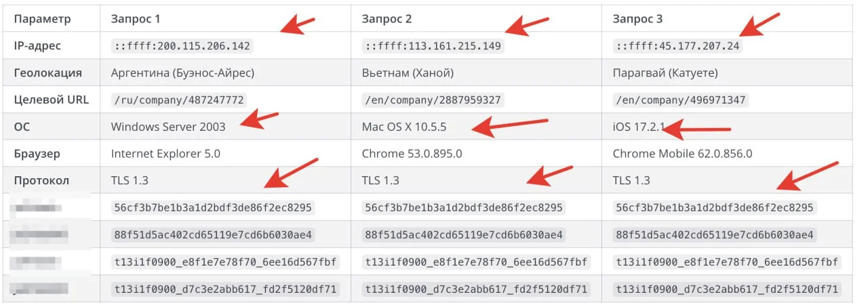Click the "Геолокация" row label
This screenshot has width=868, height=307.
click(48, 73)
